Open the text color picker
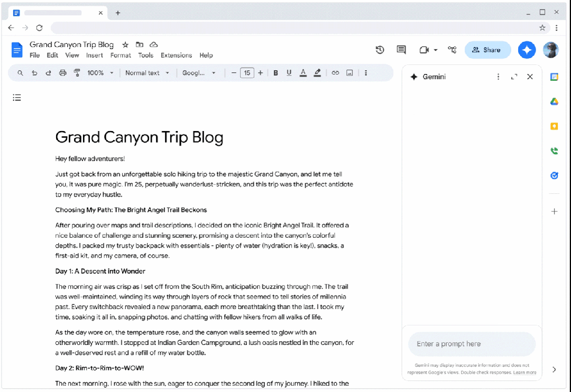The height and width of the screenshot is (392, 571). point(303,73)
